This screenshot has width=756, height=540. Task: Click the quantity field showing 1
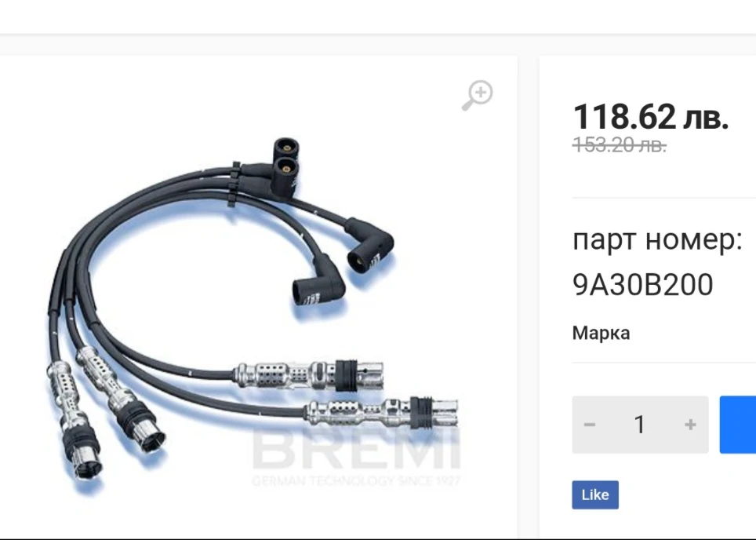point(640,425)
